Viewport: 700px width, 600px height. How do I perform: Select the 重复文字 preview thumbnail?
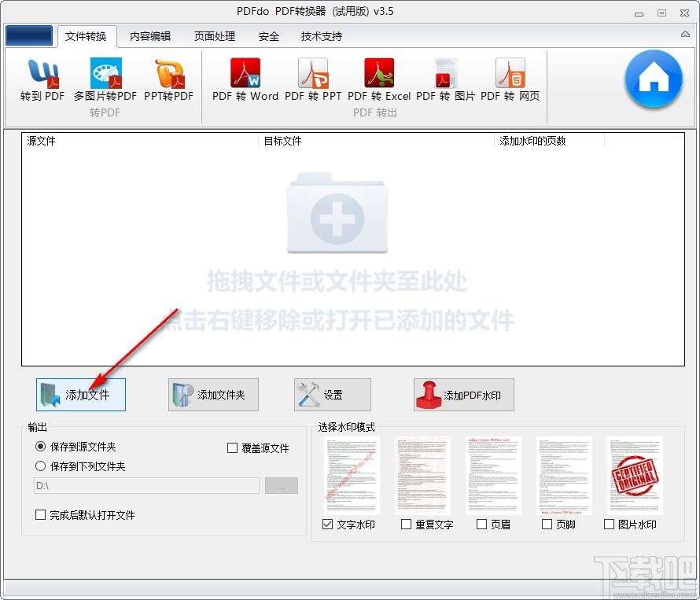[x=422, y=476]
